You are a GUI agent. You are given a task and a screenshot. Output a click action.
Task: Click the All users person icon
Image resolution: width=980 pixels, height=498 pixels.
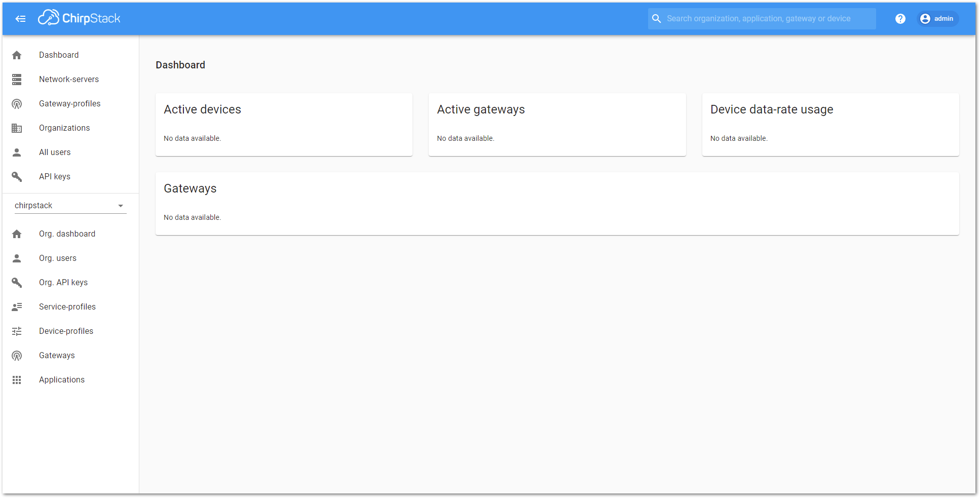tap(17, 152)
